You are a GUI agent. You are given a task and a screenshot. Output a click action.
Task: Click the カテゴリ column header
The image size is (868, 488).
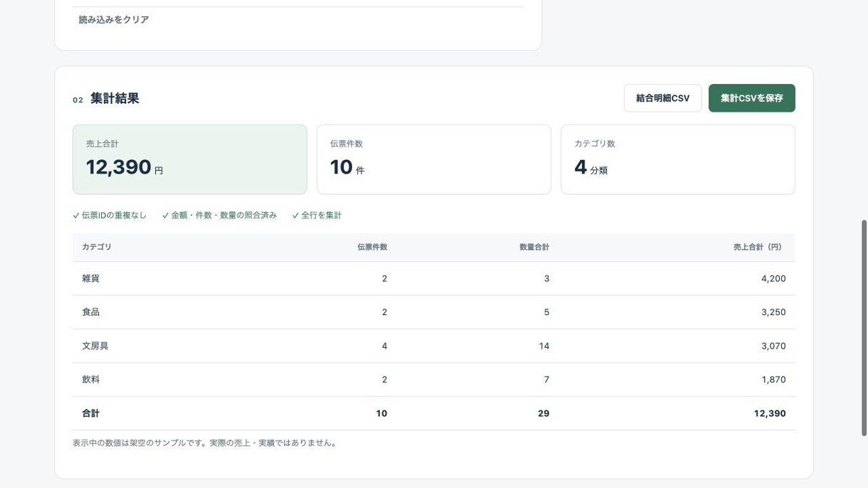tap(97, 247)
